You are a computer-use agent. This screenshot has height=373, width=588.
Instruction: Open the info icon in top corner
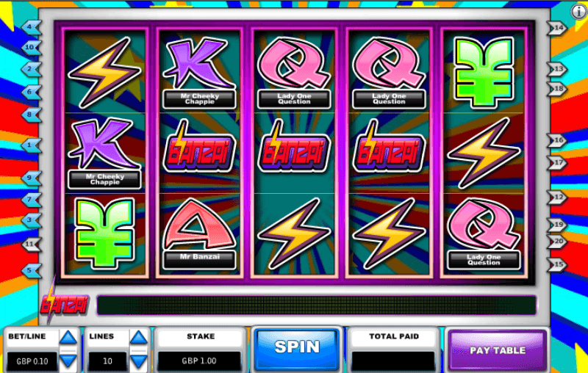coord(579,11)
